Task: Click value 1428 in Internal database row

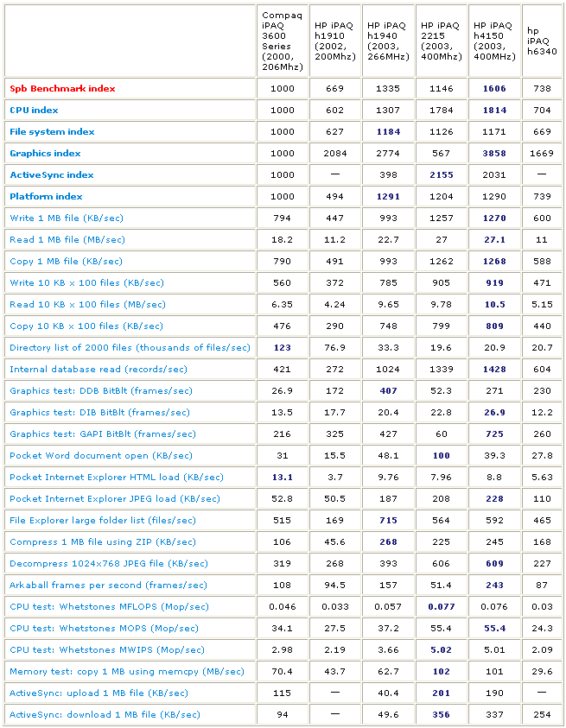Action: click(494, 369)
